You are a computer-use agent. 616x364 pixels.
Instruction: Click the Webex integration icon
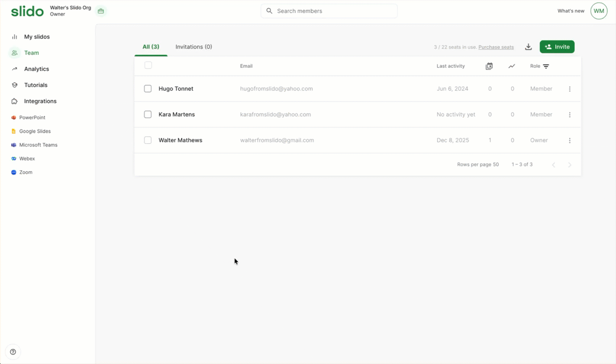coord(14,159)
